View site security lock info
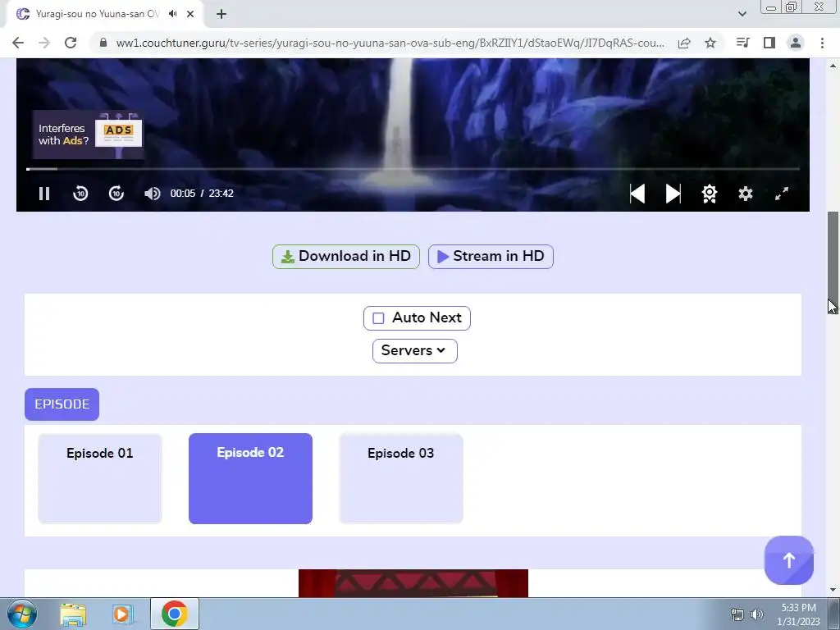The width and height of the screenshot is (840, 630). tap(103, 43)
